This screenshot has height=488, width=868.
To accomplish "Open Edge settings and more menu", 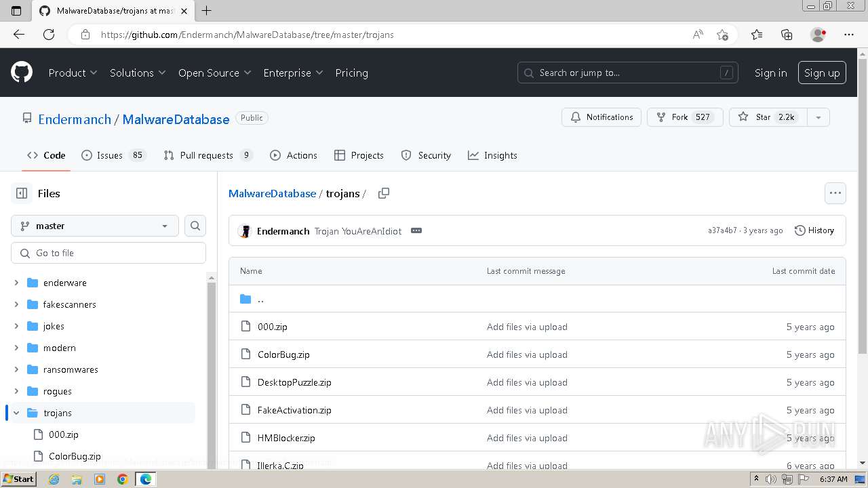I will tap(849, 35).
